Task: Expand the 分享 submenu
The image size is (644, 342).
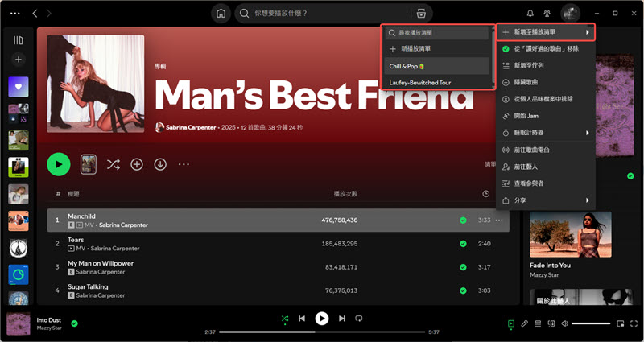Action: click(546, 200)
